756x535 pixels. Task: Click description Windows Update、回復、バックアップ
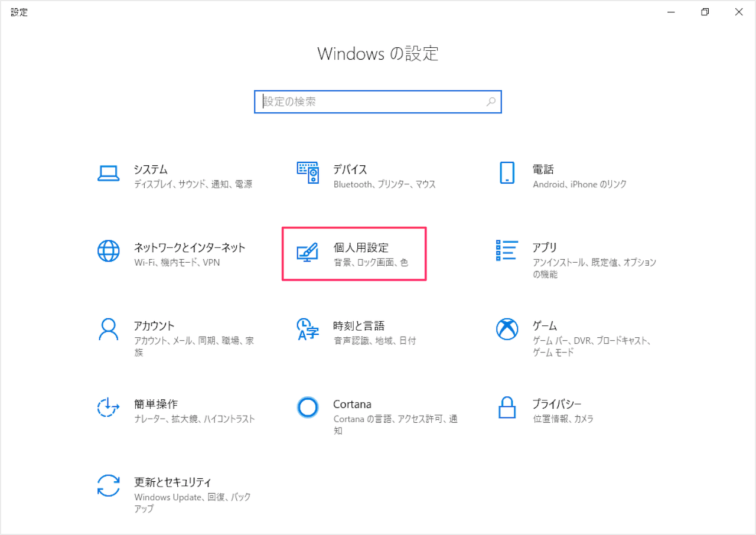[x=193, y=503]
